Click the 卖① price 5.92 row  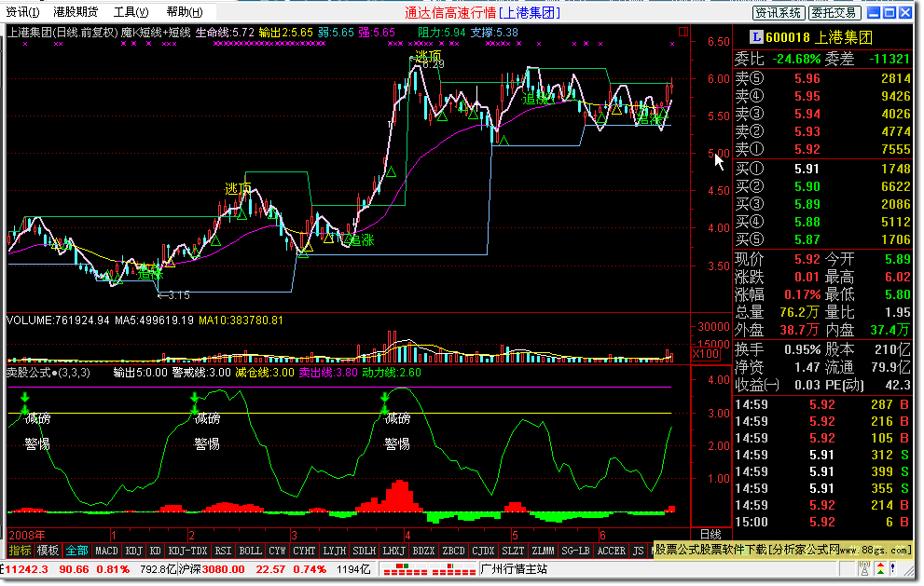click(x=822, y=149)
